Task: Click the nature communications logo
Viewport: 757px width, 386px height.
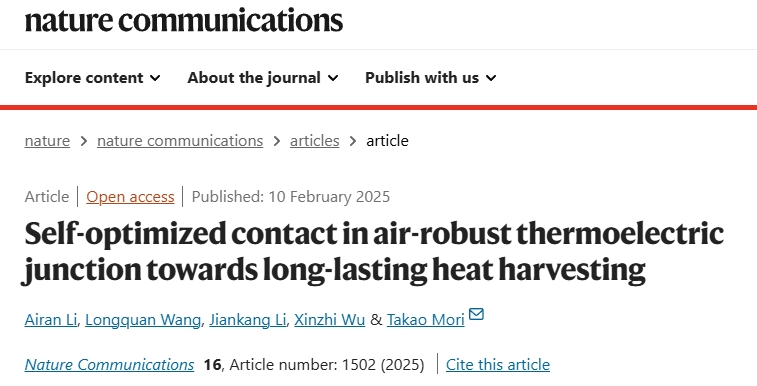Action: point(184,21)
